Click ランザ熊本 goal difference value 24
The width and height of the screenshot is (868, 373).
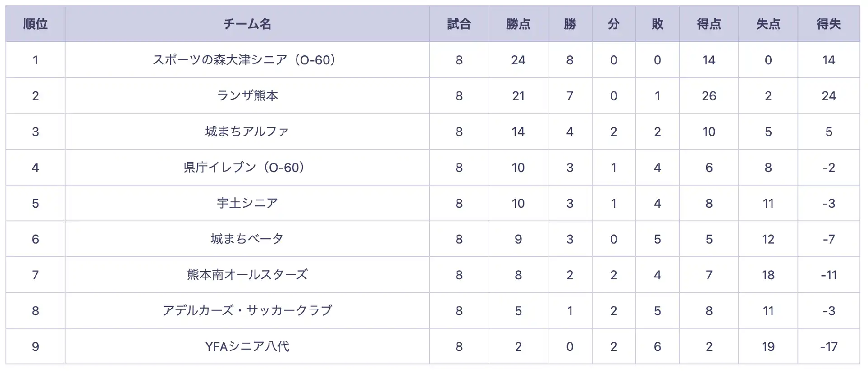coord(829,96)
